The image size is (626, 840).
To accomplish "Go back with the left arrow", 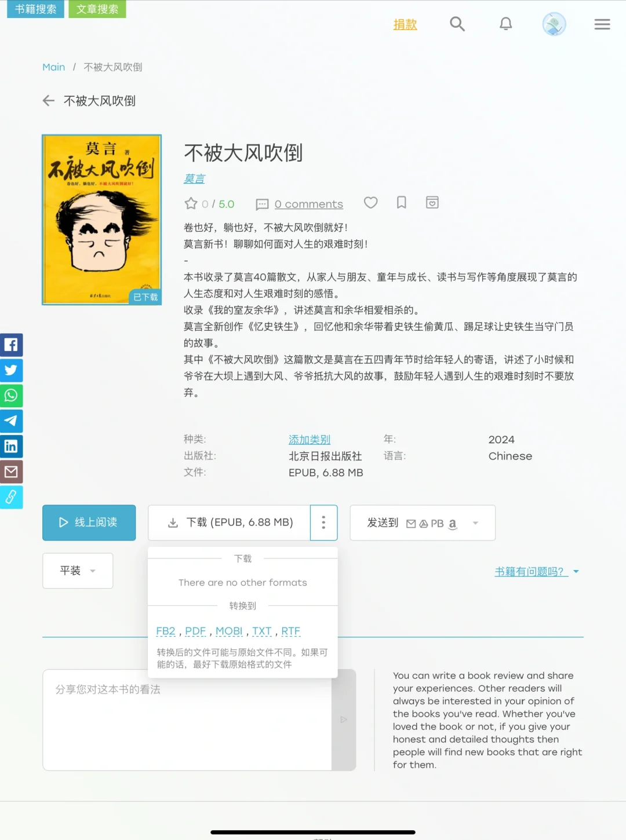I will coord(49,101).
